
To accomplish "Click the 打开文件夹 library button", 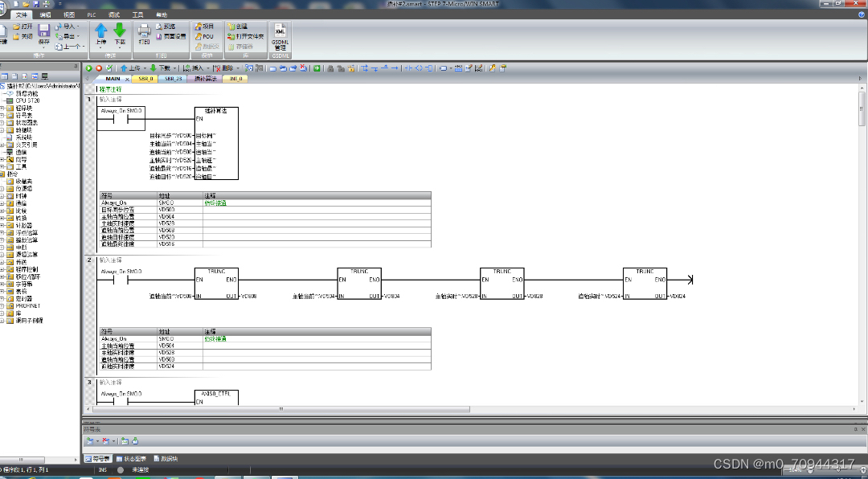I will 246,36.
